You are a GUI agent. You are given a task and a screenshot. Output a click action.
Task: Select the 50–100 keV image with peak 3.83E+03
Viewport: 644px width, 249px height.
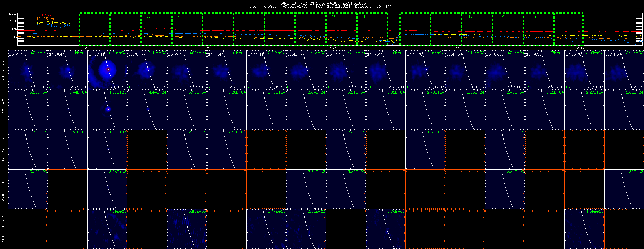(x=187, y=229)
